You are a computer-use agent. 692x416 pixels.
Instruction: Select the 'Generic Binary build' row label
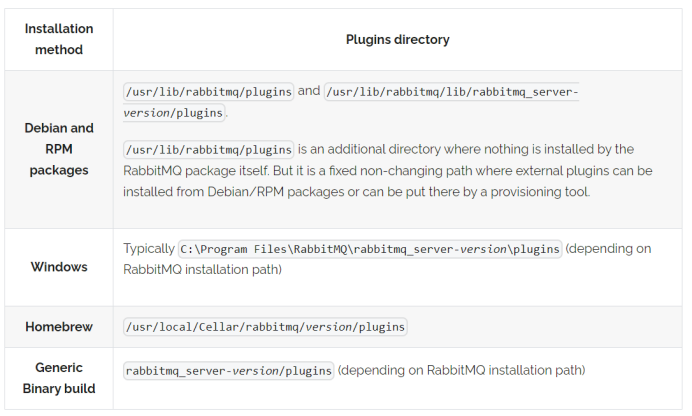tap(59, 378)
